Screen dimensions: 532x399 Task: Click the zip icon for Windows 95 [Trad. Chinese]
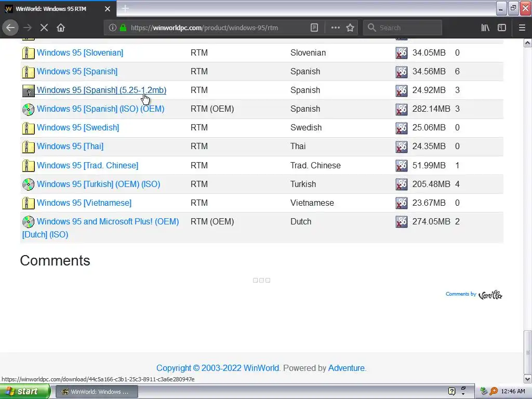[28, 166]
